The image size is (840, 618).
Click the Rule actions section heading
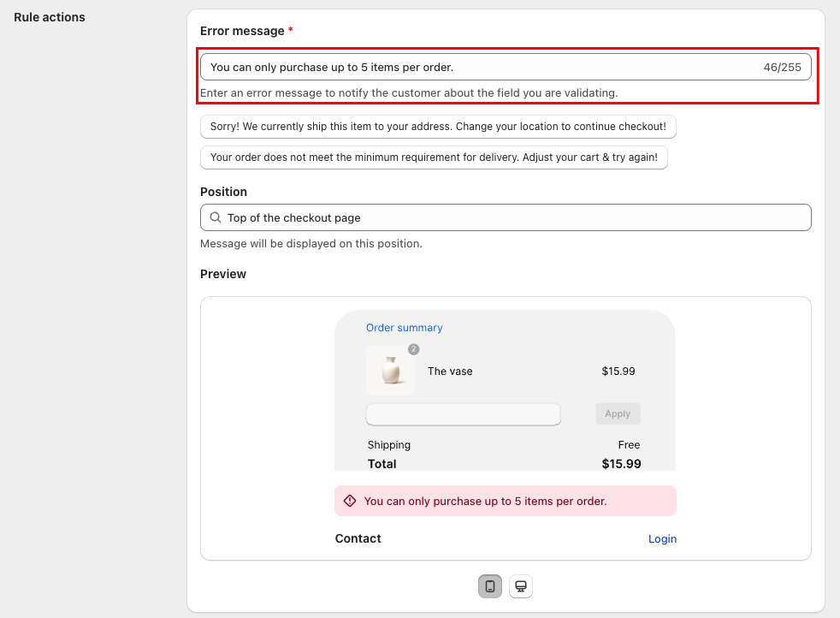pos(50,17)
